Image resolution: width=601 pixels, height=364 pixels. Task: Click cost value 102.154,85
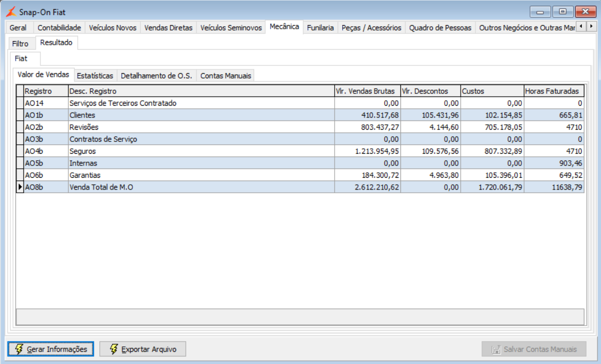coord(492,115)
